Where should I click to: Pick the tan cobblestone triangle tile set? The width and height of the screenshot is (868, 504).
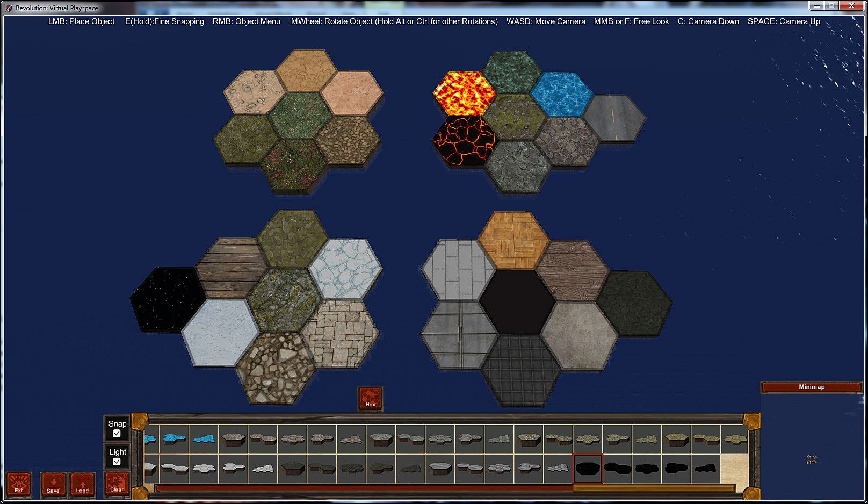pyautogui.click(x=351, y=440)
